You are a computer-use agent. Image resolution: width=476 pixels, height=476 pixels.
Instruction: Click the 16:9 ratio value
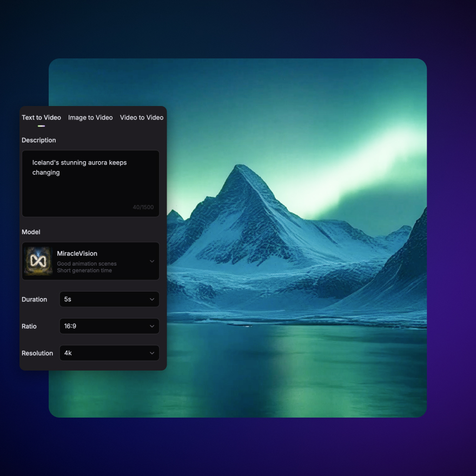tap(69, 326)
